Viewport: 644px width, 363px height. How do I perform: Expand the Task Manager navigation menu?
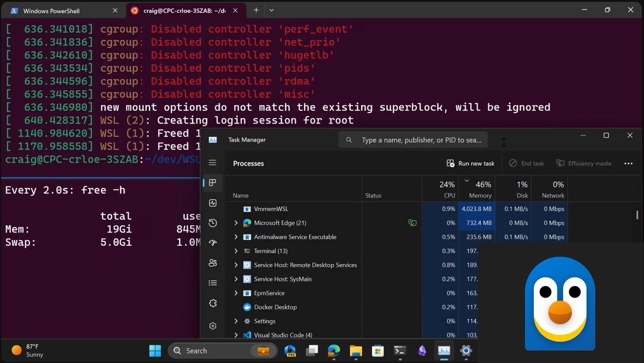point(213,163)
